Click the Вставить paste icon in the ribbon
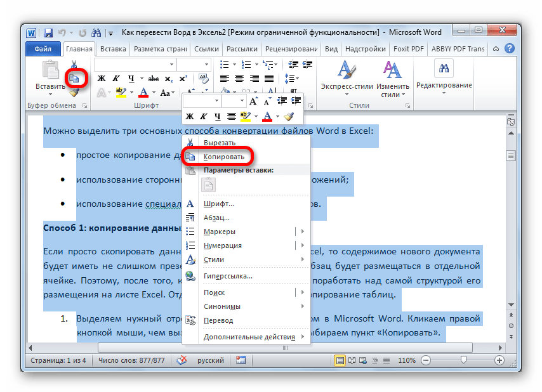Screen dimensions: 542x392 point(50,76)
